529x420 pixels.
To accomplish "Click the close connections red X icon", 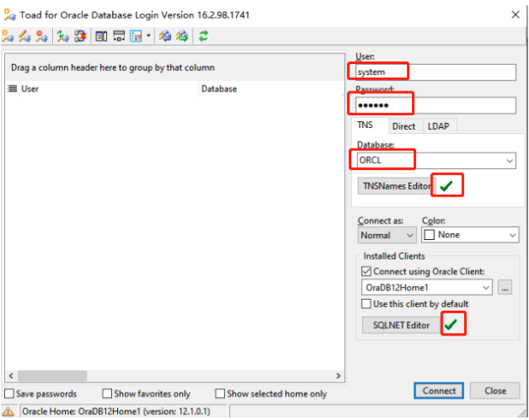I will 80,36.
